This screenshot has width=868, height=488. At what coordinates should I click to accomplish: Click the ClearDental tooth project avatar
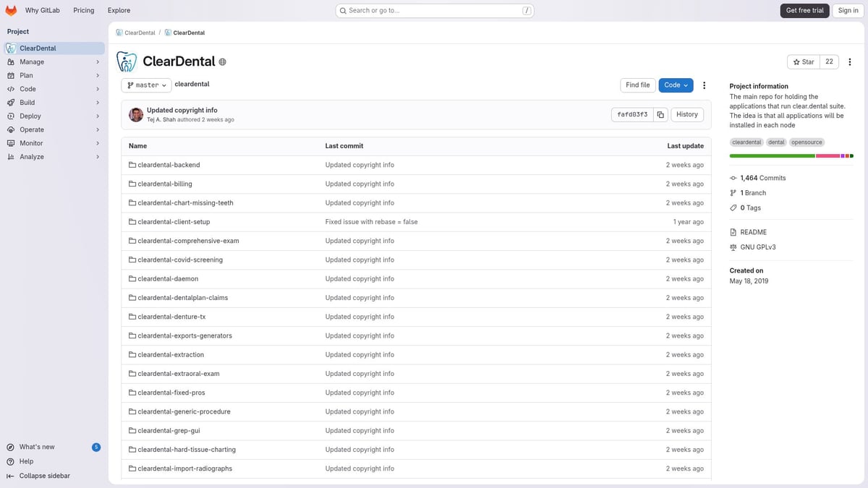[127, 62]
